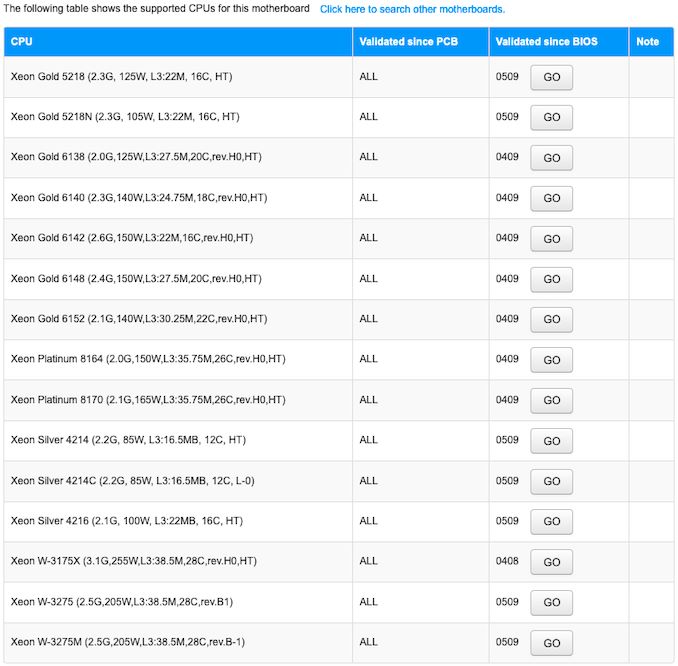
Task: Click GO button for Xeon Gold 6138
Action: [x=551, y=158]
